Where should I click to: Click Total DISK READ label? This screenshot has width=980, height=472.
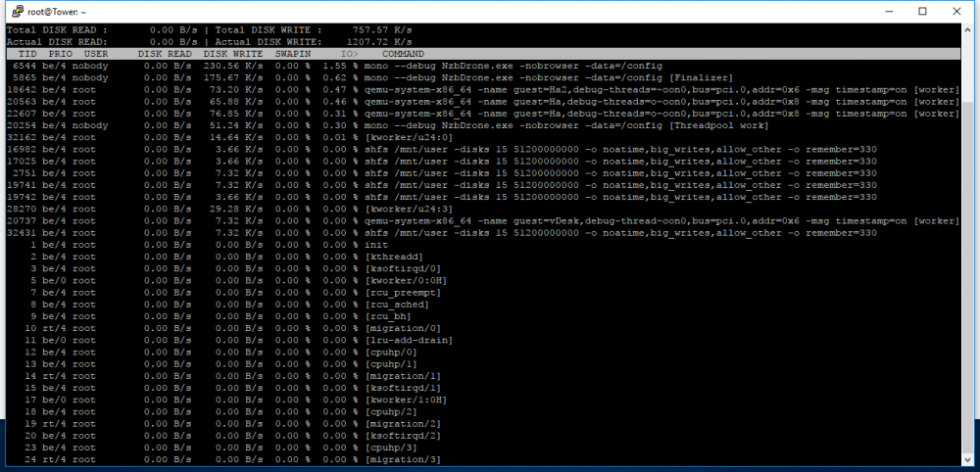pos(57,30)
